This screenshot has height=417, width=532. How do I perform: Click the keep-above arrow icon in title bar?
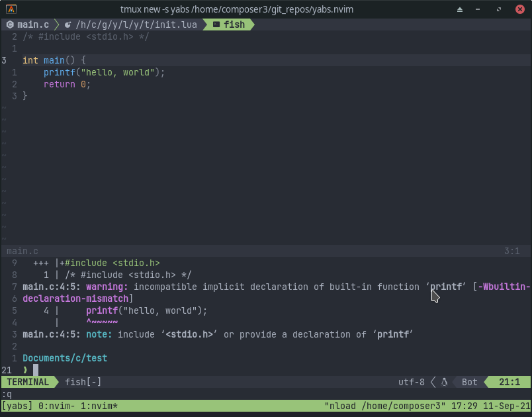[x=460, y=9]
